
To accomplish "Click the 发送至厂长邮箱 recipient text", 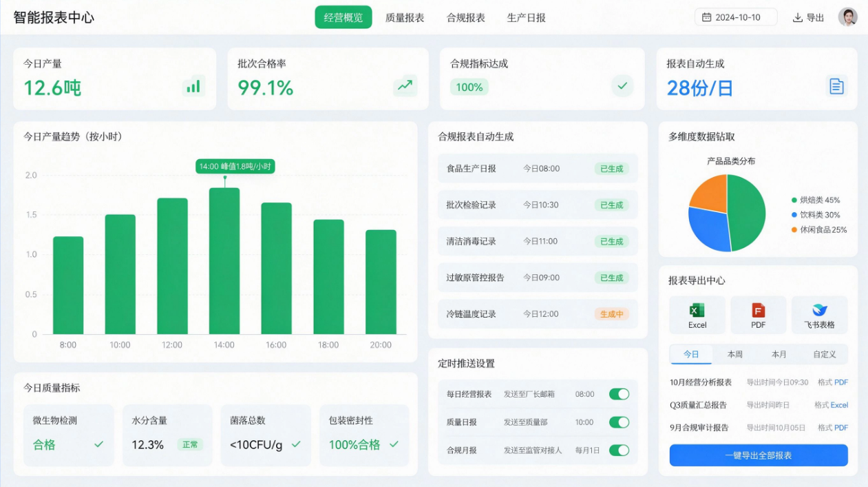I will coord(529,394).
